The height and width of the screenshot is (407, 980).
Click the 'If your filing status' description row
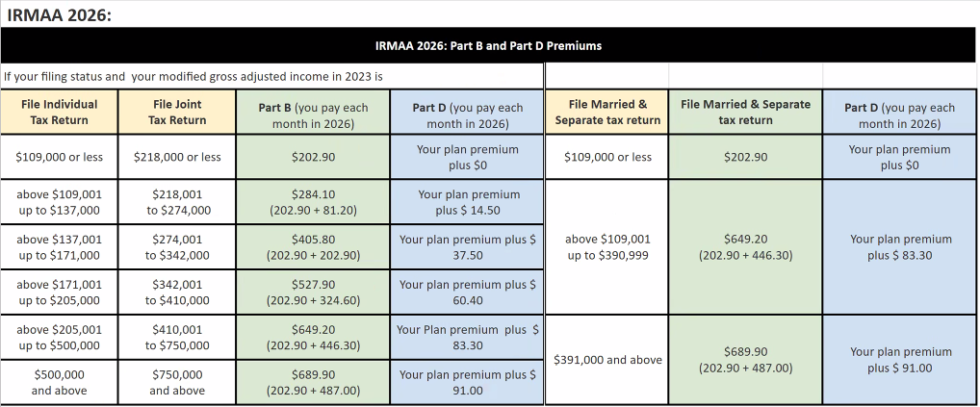(193, 77)
